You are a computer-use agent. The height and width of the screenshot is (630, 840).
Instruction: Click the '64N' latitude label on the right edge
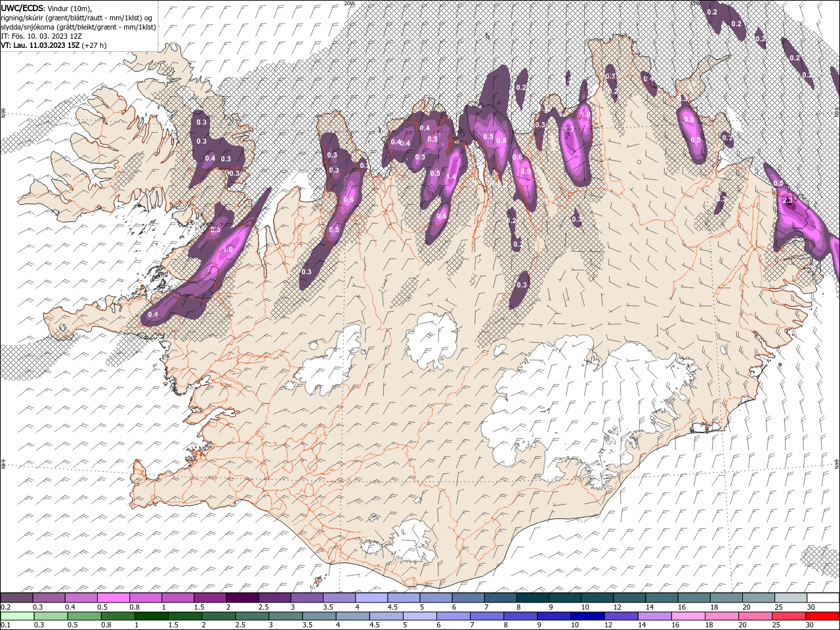coord(837,463)
